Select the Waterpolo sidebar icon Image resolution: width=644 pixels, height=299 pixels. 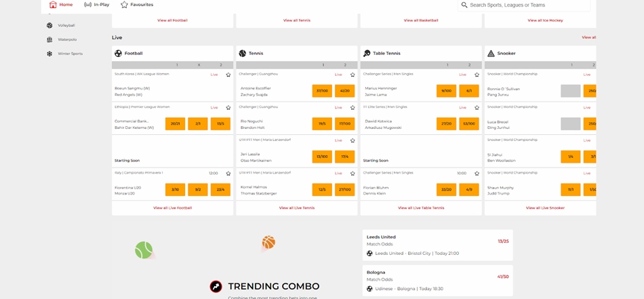pyautogui.click(x=49, y=40)
